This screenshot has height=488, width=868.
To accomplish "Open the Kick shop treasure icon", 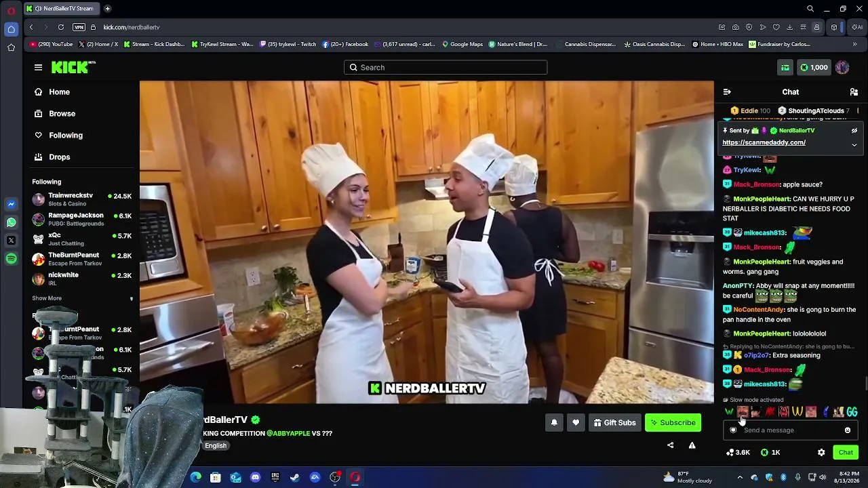I will (785, 67).
